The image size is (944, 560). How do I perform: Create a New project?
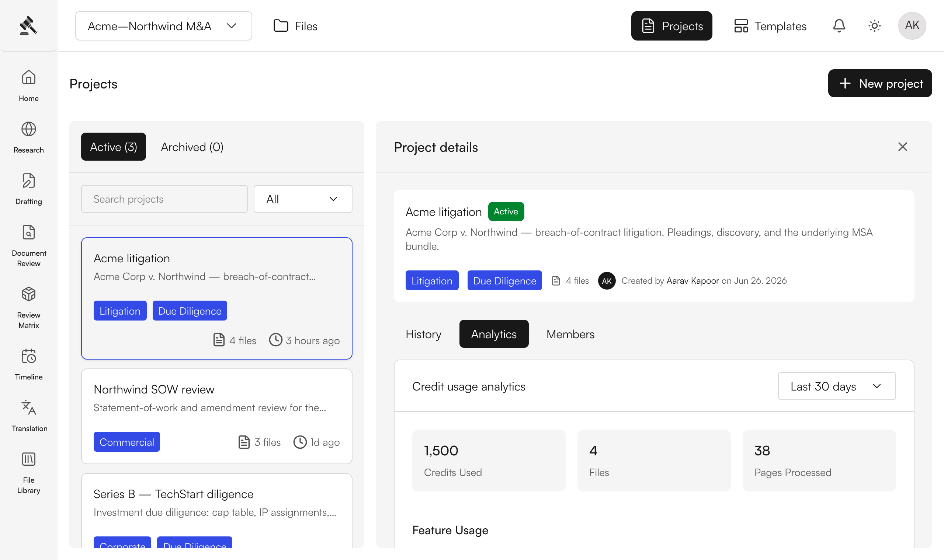click(x=880, y=83)
